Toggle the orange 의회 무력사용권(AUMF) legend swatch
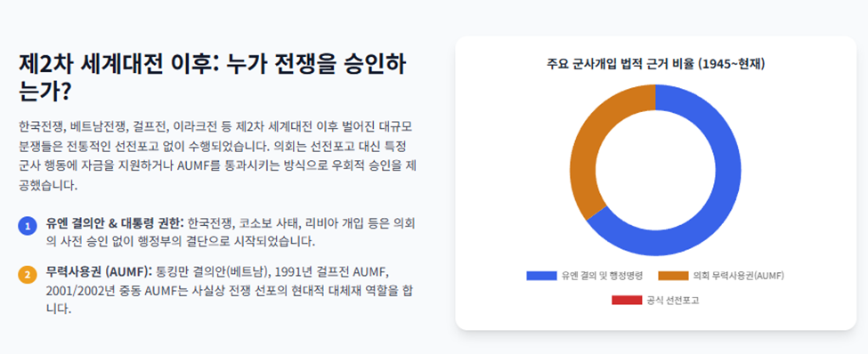This screenshot has height=354, width=868. coord(673,276)
